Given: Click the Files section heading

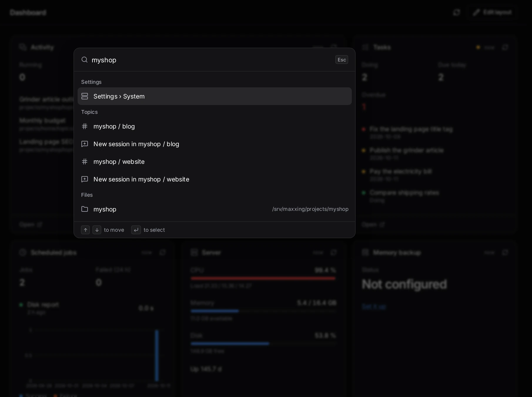Looking at the screenshot, I should tap(87, 195).
